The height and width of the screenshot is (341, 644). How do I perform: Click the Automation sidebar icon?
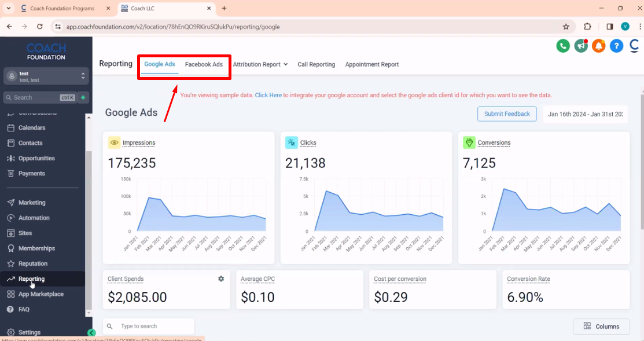pos(11,218)
